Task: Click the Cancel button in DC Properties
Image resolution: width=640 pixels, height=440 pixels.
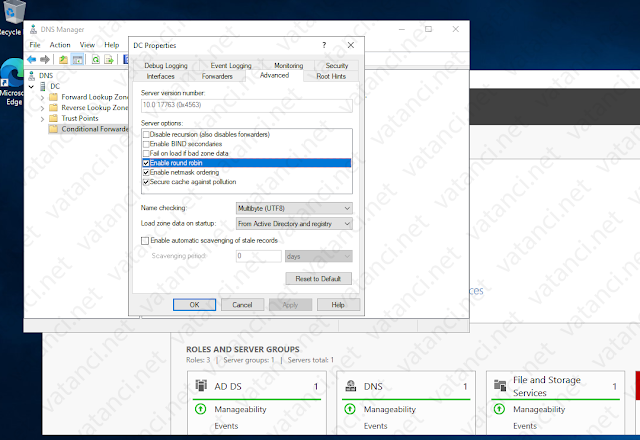Action: point(242,304)
